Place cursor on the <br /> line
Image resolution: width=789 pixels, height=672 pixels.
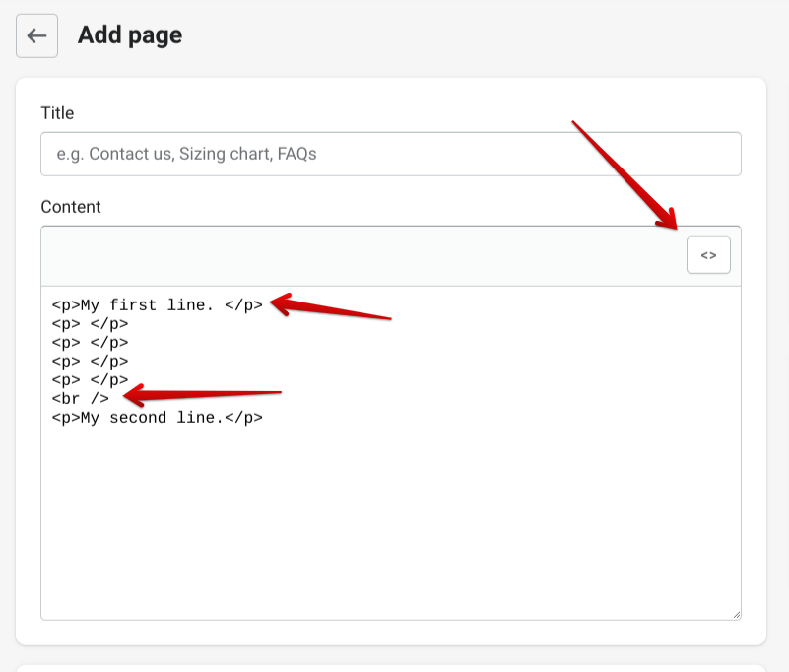(81, 398)
